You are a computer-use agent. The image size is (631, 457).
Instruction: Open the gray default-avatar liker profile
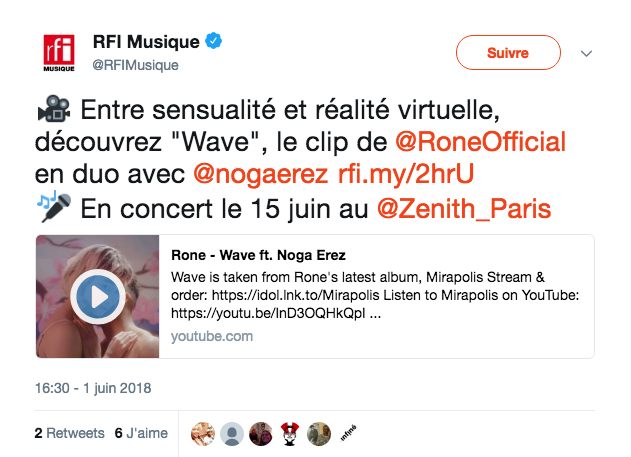click(232, 433)
